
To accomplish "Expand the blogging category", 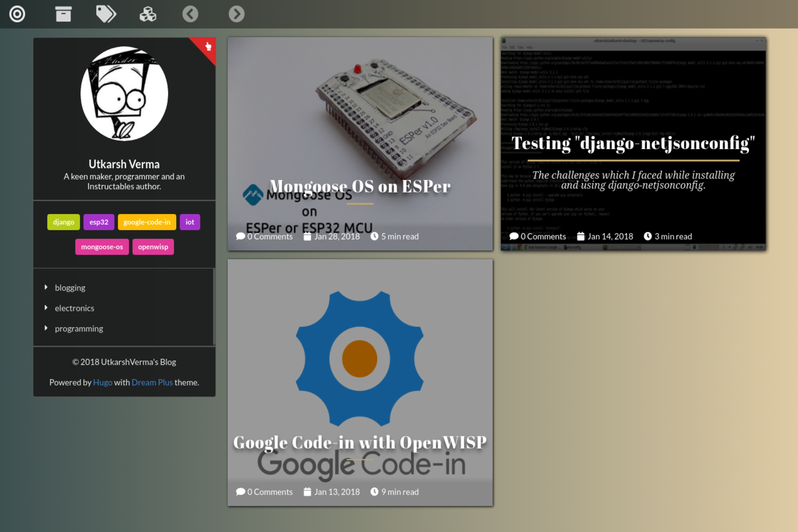I will click(x=46, y=287).
